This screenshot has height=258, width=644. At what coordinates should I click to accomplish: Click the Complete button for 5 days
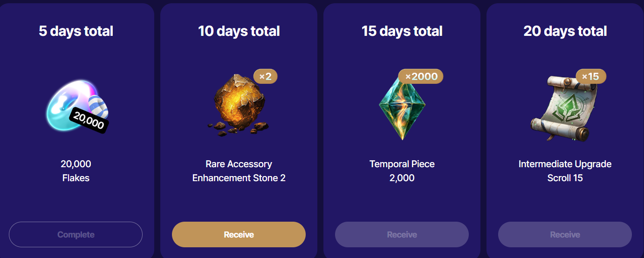coord(75,234)
